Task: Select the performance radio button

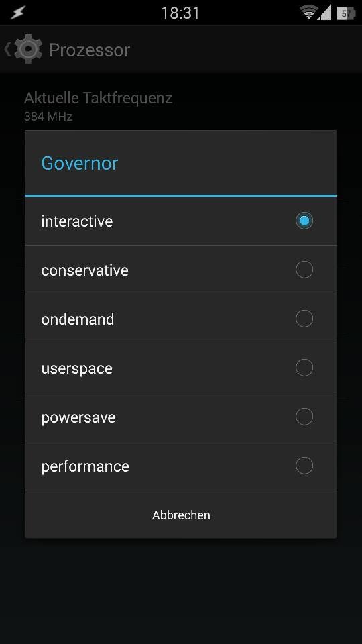Action: 304,466
